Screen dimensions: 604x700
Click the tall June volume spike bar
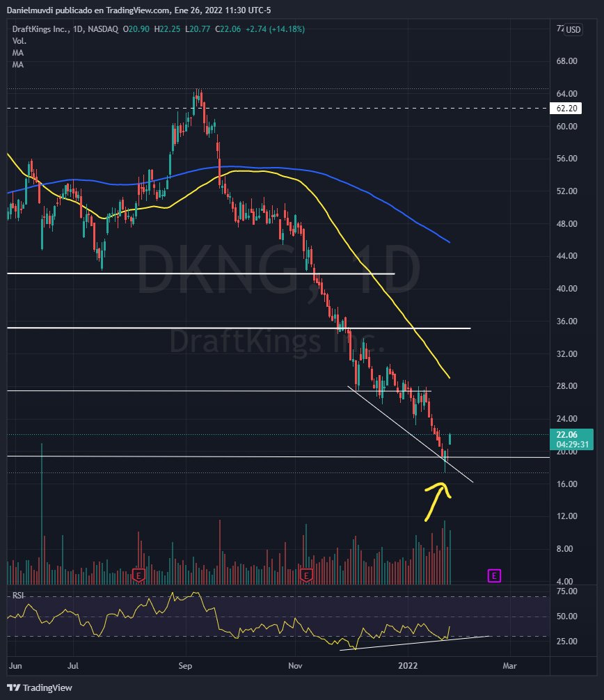(42, 514)
